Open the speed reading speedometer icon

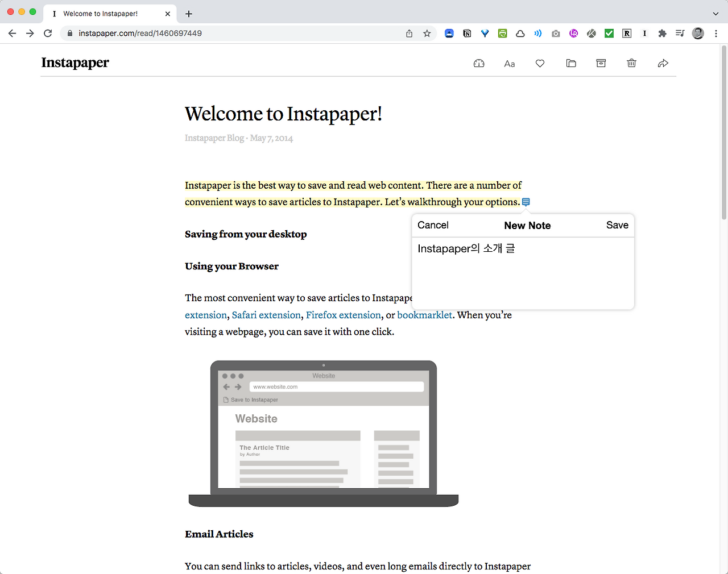479,64
